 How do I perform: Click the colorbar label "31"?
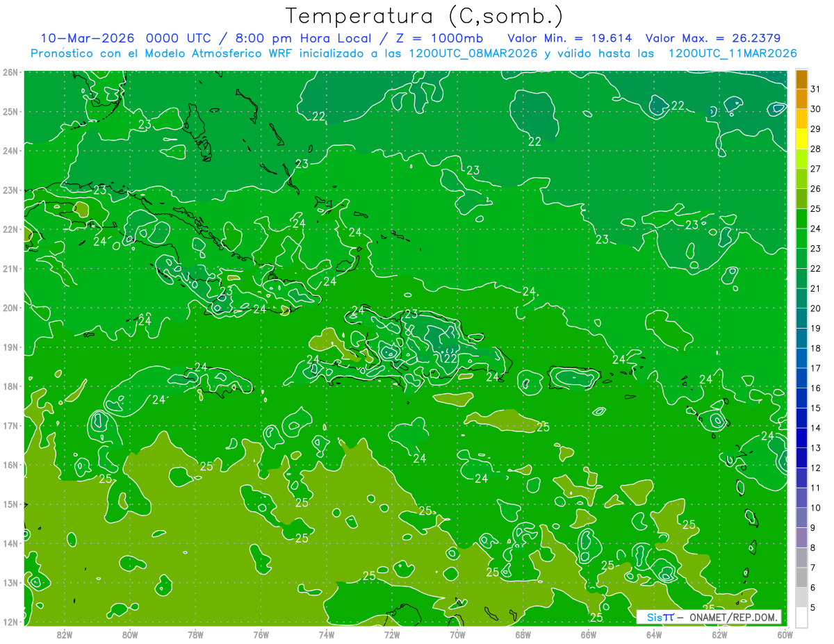pyautogui.click(x=815, y=89)
